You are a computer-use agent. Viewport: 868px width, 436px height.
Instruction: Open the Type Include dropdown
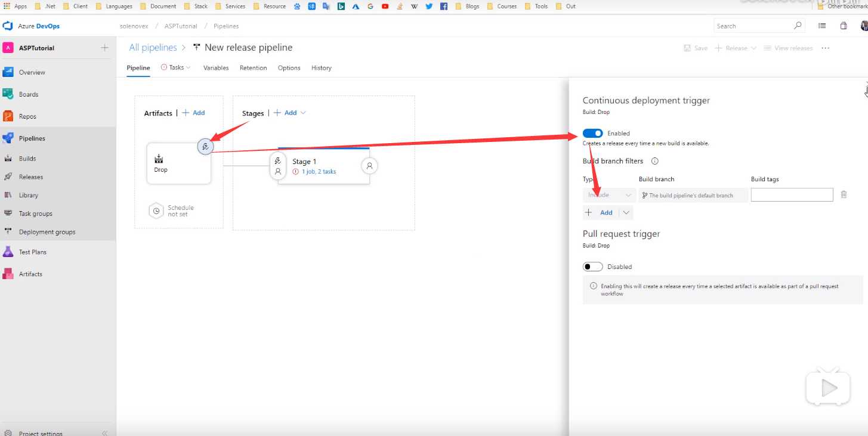tap(609, 195)
